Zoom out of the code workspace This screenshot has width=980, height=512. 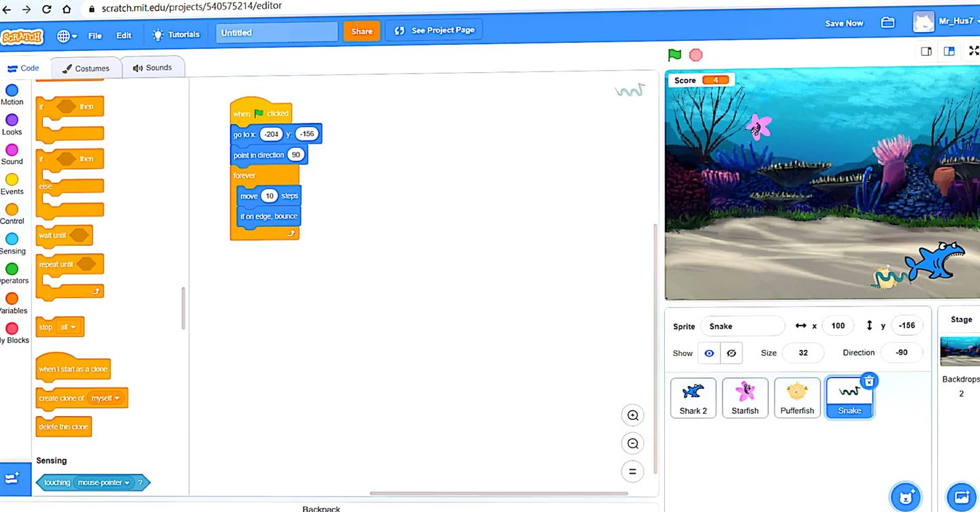coord(632,444)
